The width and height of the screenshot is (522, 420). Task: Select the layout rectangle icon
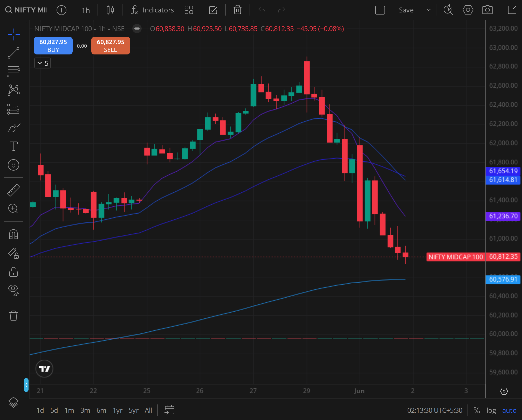tap(380, 10)
